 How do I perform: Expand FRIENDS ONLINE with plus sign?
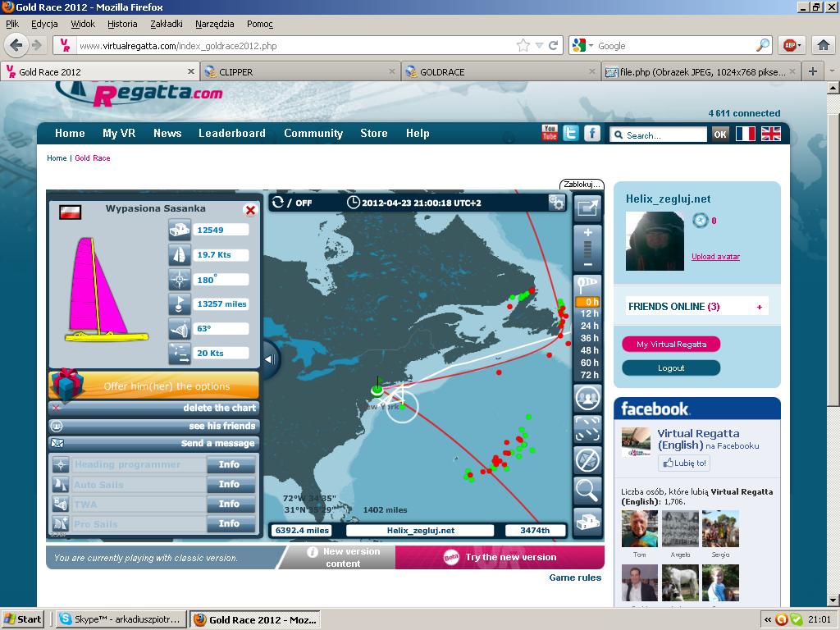coord(759,307)
